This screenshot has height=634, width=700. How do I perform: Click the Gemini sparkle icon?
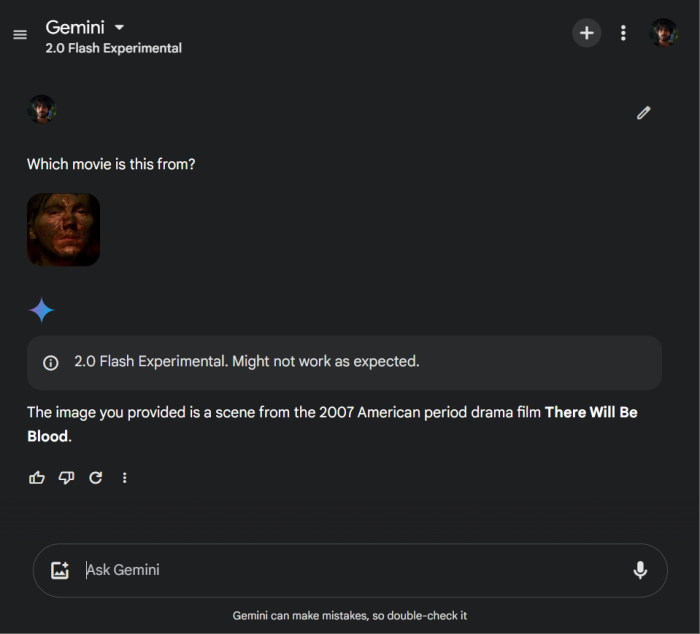(41, 310)
